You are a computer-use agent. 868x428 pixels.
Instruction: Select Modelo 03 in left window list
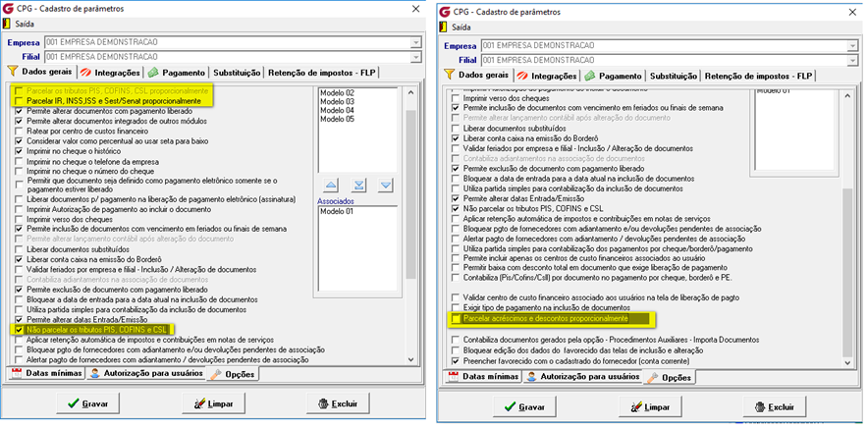[337, 101]
